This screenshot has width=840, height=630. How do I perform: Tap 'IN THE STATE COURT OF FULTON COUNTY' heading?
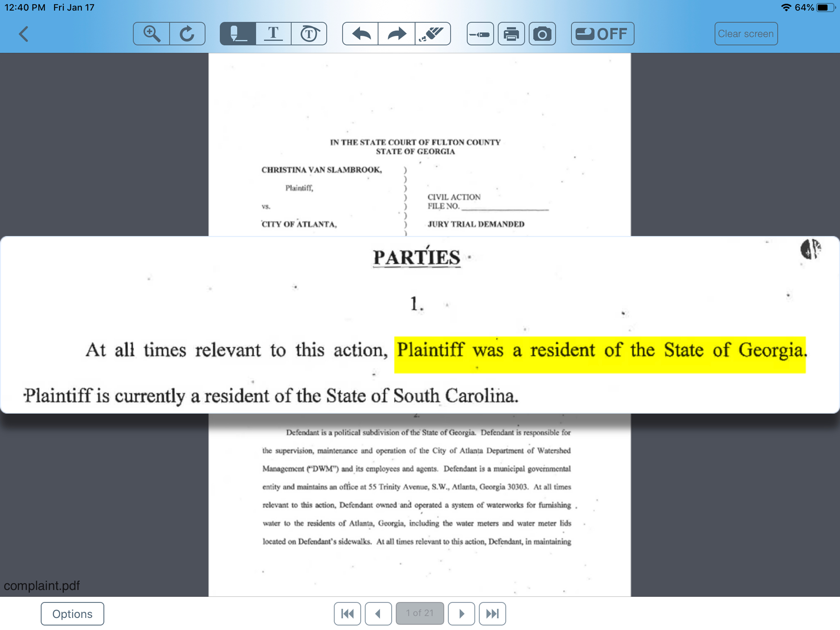point(415,142)
